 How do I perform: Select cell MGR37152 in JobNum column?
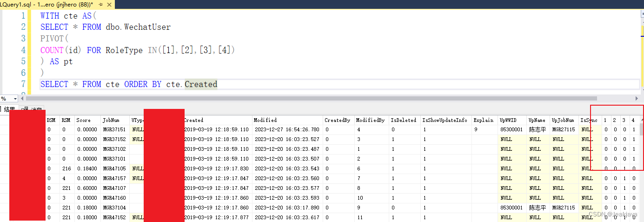tap(115, 139)
